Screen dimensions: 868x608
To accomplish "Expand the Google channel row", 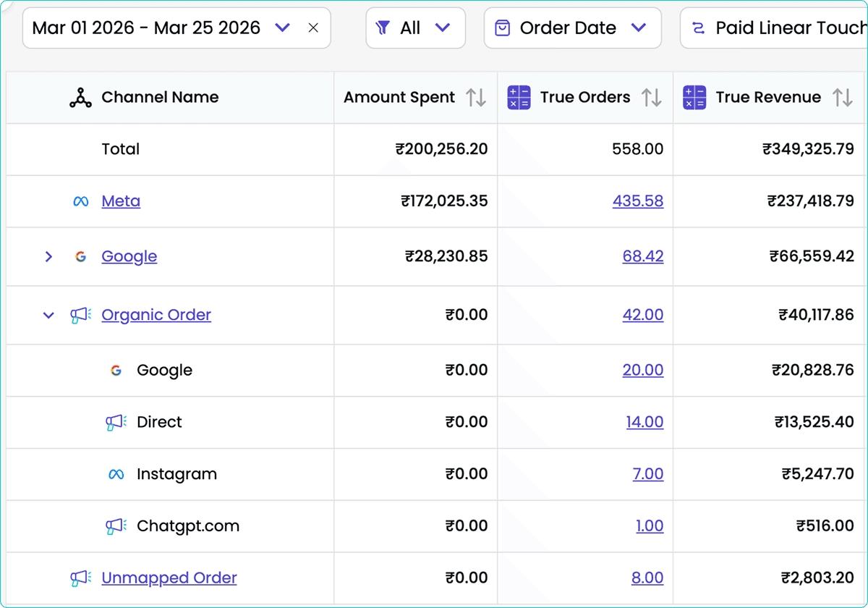I will [x=48, y=256].
